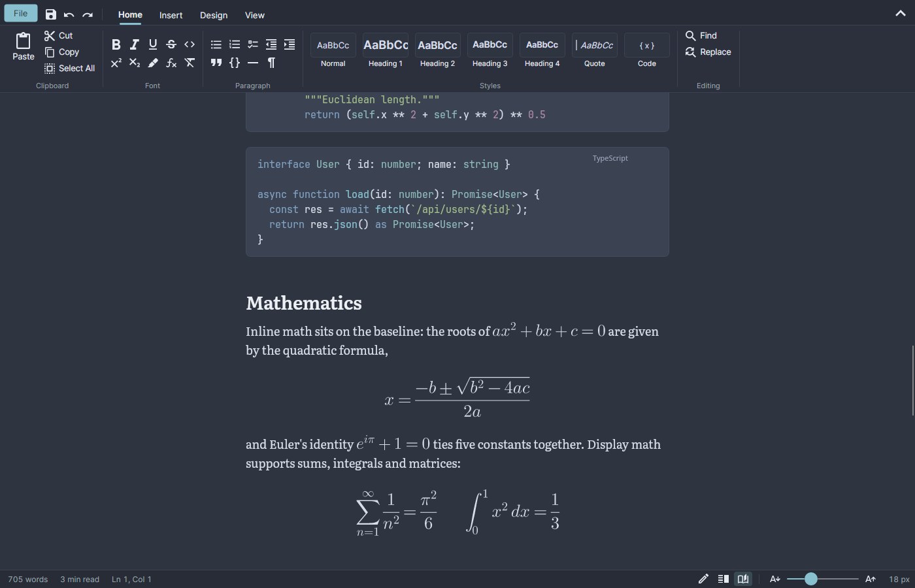Viewport: 915px width, 588px height.
Task: Toggle bold formatting
Action: [x=116, y=44]
